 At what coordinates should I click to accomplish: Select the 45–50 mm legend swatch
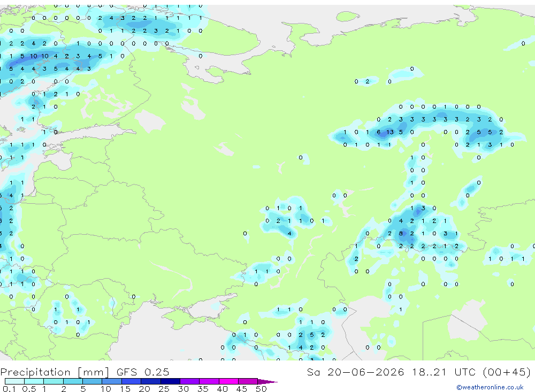point(248,381)
